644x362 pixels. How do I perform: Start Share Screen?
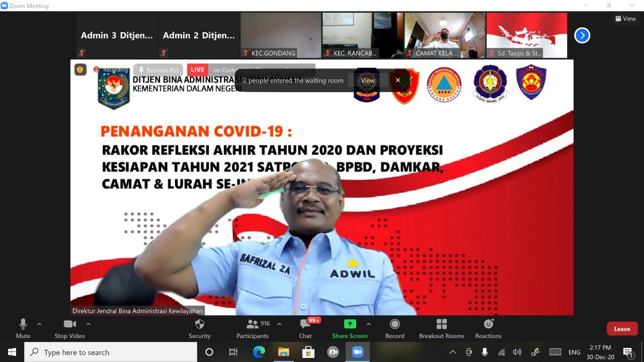(x=350, y=329)
